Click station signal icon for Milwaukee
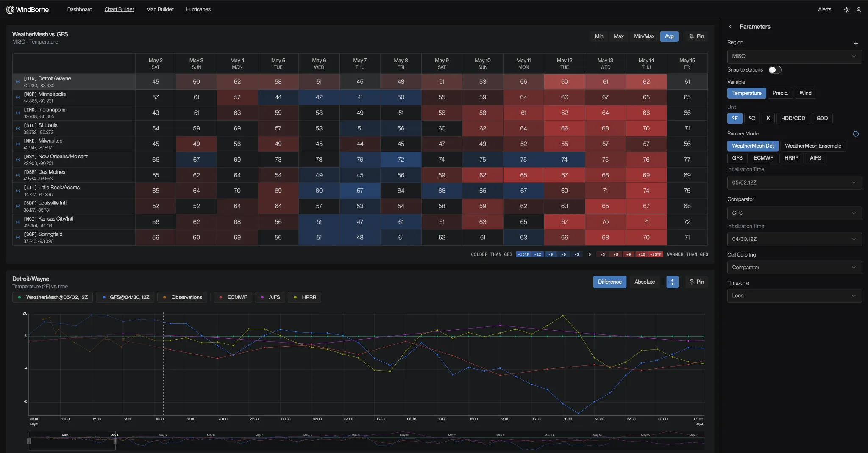 pos(18,144)
